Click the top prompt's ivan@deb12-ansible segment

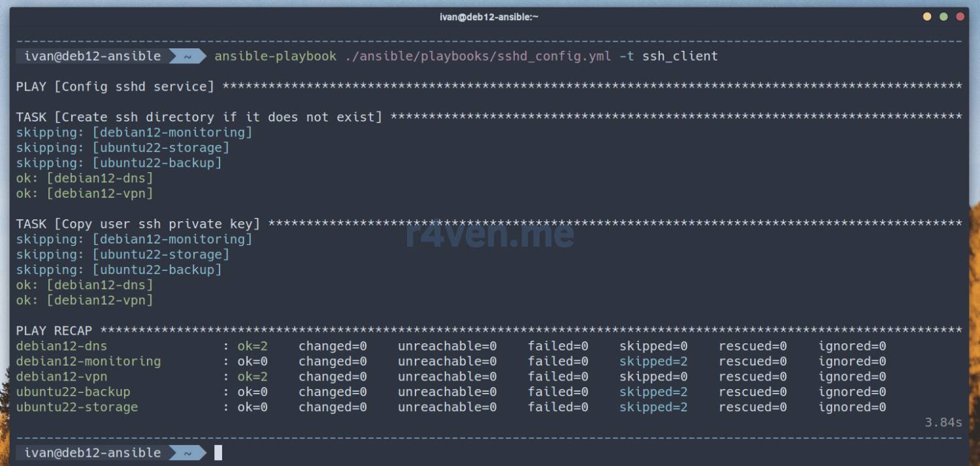click(92, 56)
